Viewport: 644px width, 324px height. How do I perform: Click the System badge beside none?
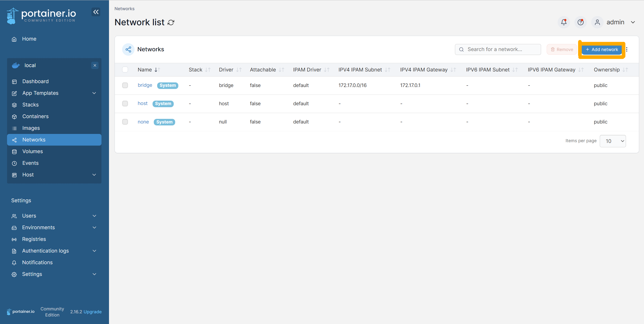[x=164, y=122]
